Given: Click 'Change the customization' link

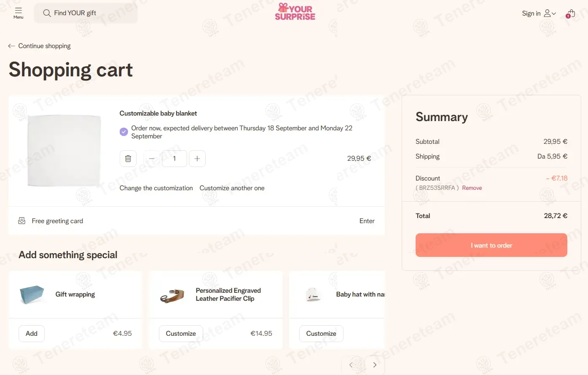Looking at the screenshot, I should [156, 188].
